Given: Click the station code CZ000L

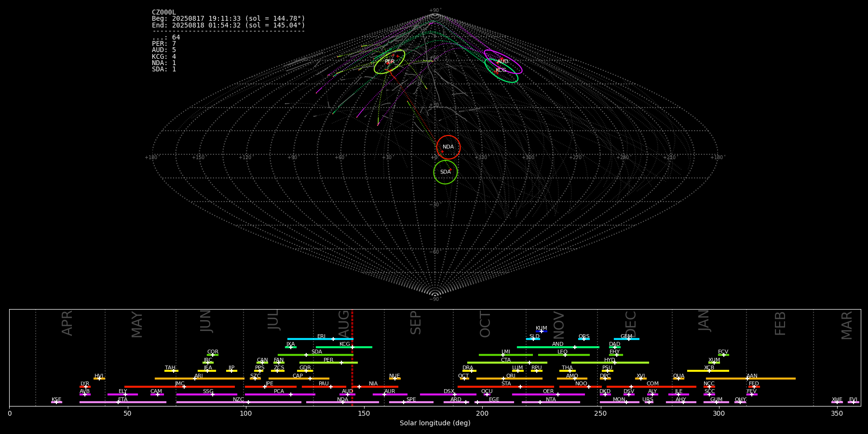Looking at the screenshot, I should [164, 13].
